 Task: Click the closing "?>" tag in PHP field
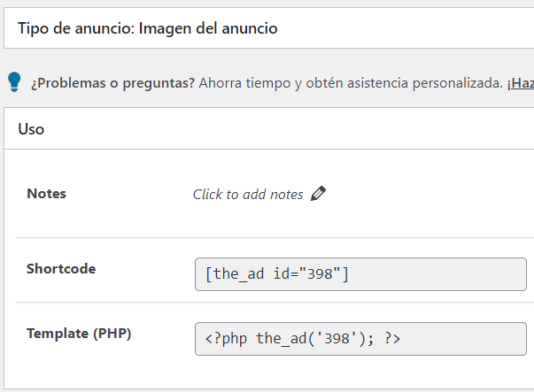pos(392,339)
